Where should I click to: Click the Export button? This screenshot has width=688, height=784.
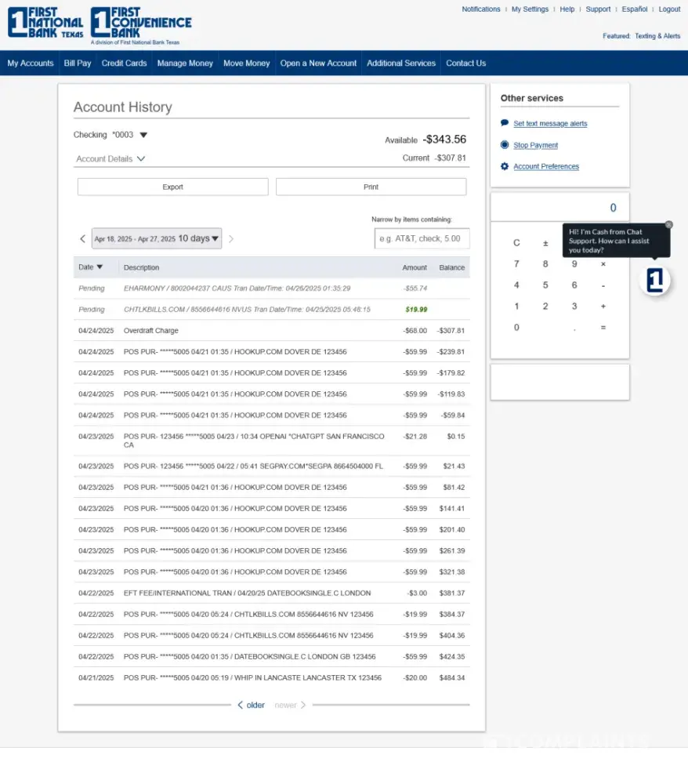click(172, 187)
